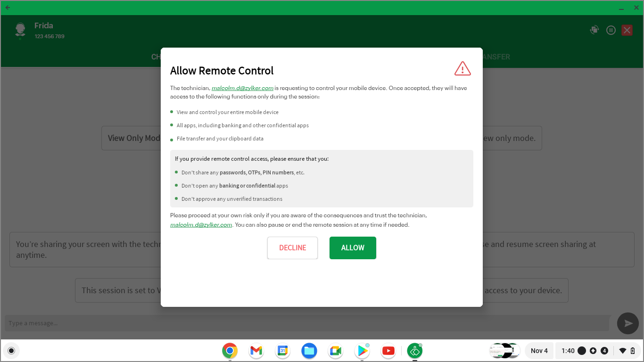Image resolution: width=644 pixels, height=362 pixels.
Task: Open the Google Play Store from the shelf
Action: tap(362, 351)
